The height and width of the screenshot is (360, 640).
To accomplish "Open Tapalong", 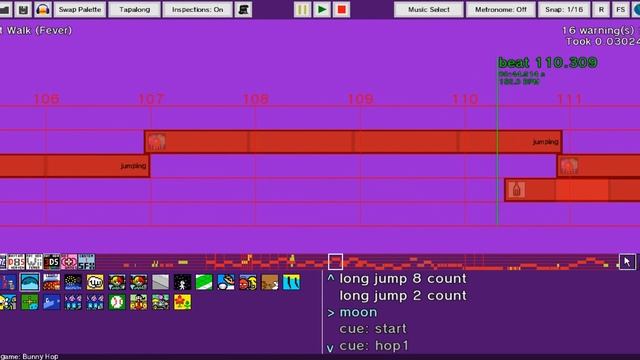I will click(x=134, y=9).
